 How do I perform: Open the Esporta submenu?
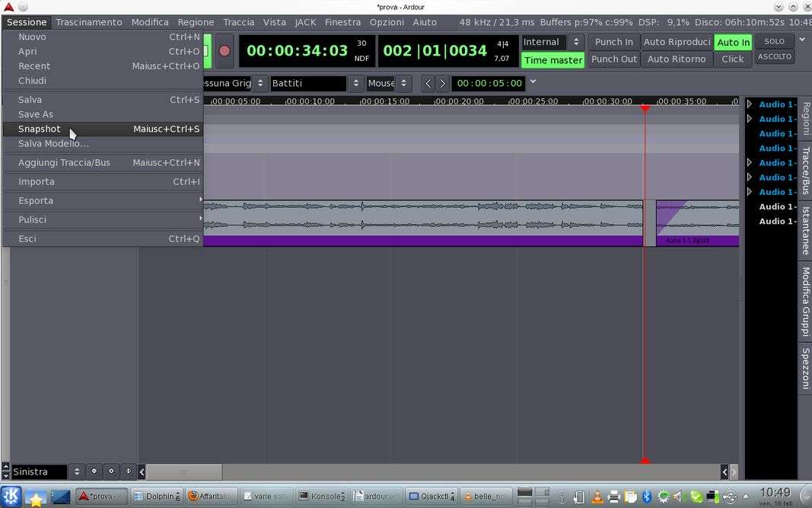(36, 200)
